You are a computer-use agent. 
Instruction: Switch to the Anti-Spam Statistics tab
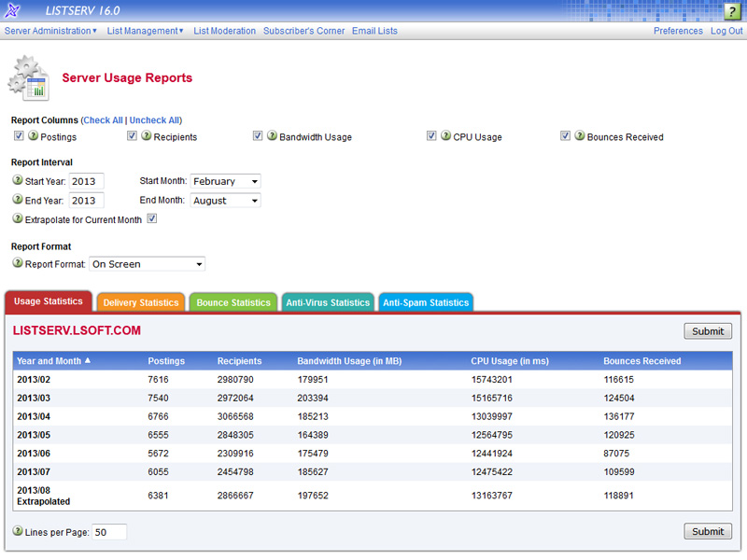(x=426, y=302)
